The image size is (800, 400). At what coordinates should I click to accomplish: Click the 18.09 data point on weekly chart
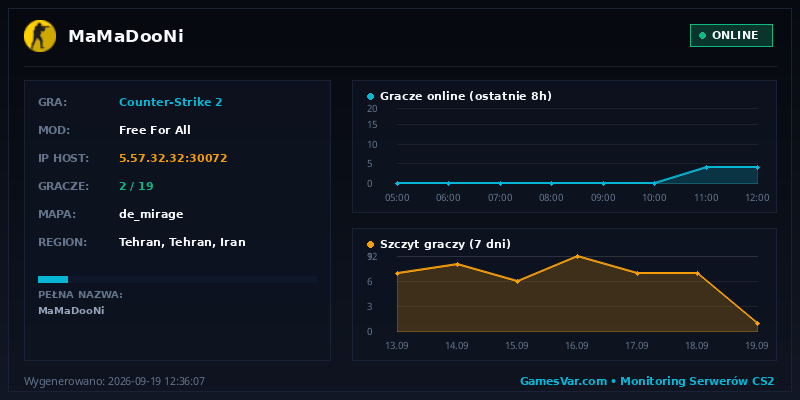(697, 273)
